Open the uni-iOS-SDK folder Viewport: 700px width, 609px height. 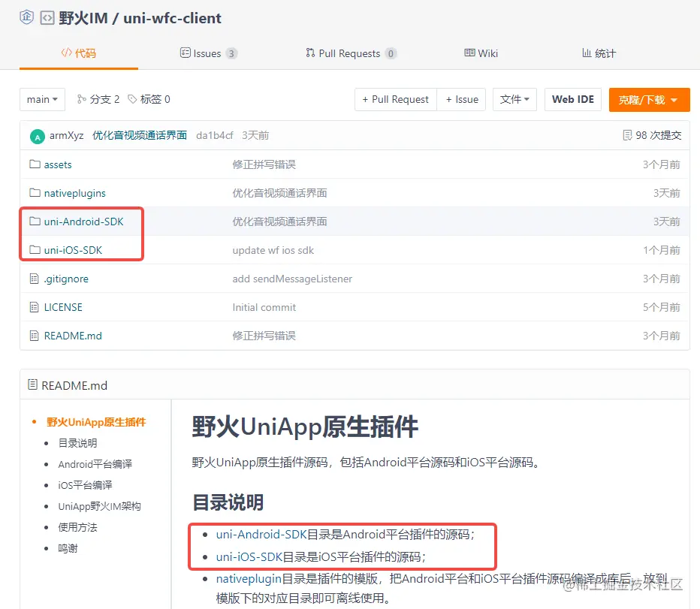click(x=73, y=251)
